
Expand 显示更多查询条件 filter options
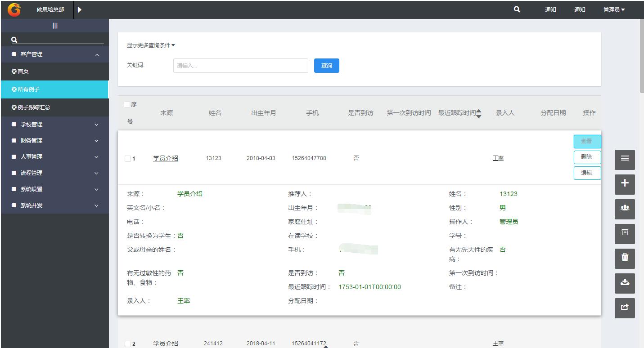(x=151, y=45)
